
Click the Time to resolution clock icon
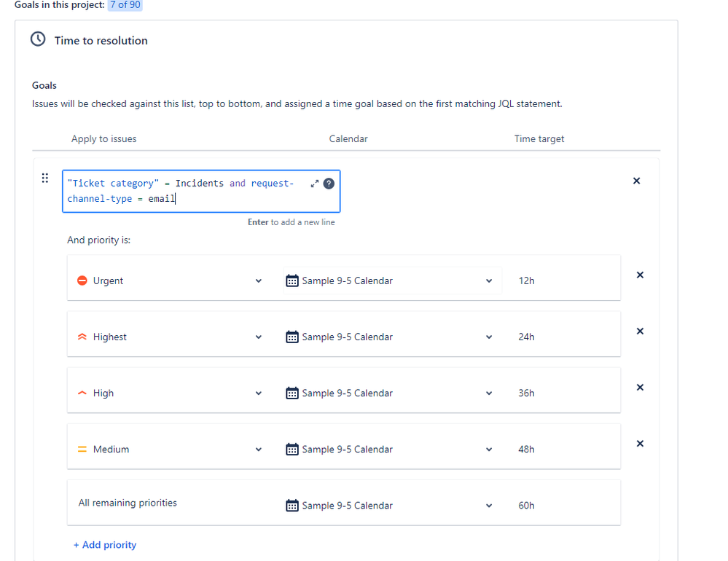(x=38, y=40)
